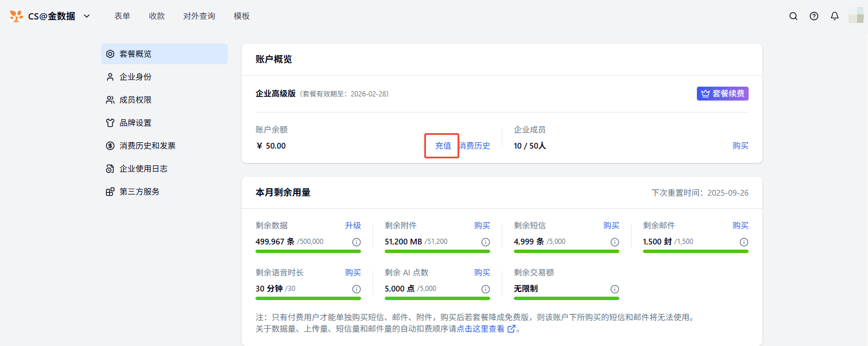Screen dimensions: 868x346
Task: Click info icon beside 剩余交易额
Action: pyautogui.click(x=614, y=289)
